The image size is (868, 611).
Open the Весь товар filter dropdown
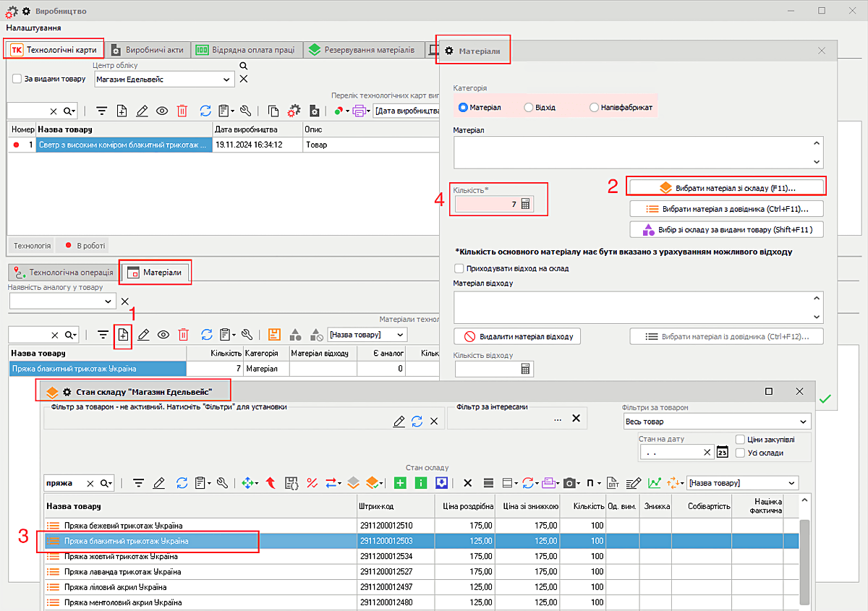pyautogui.click(x=804, y=422)
